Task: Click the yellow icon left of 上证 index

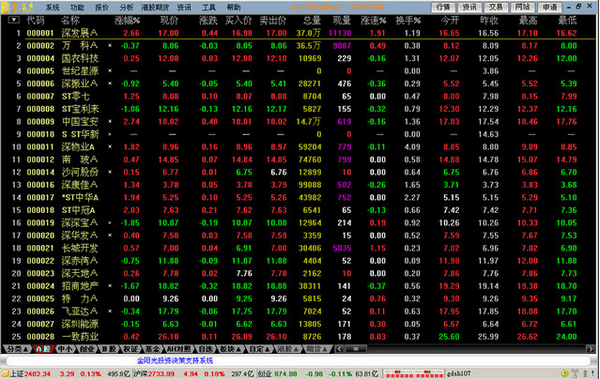Action: 5,373
